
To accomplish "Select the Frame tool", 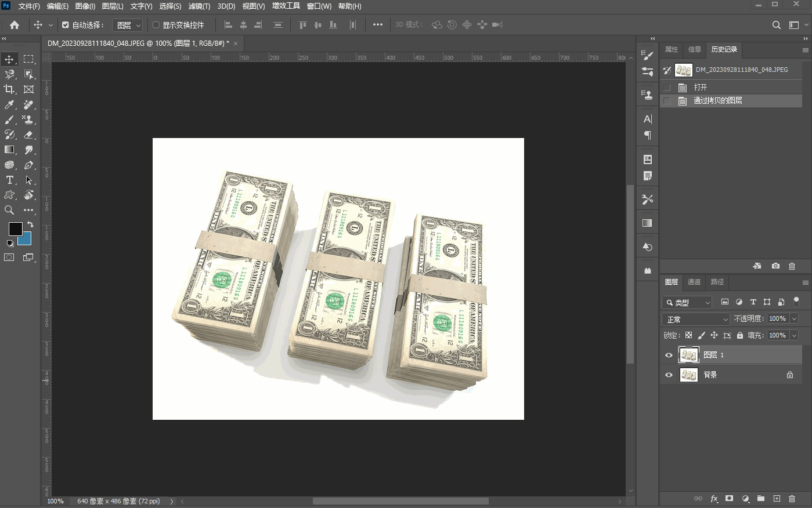I will point(28,89).
